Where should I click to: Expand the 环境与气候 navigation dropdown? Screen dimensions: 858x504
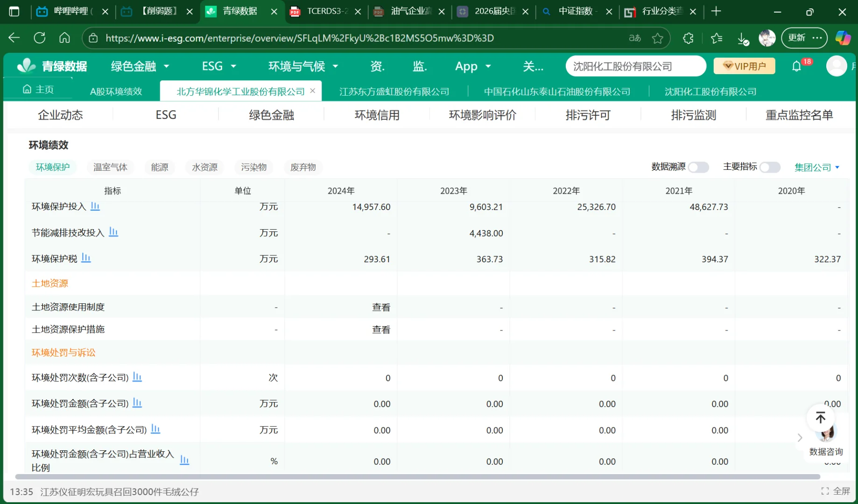pyautogui.click(x=303, y=66)
